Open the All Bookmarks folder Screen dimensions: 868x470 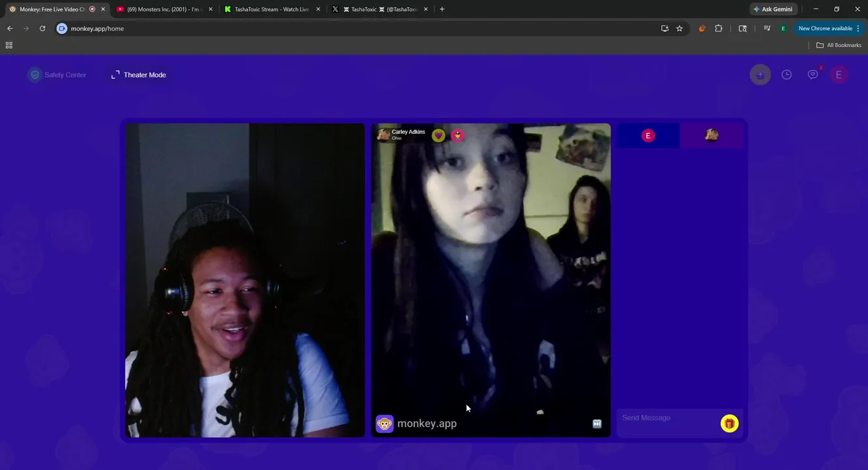pyautogui.click(x=839, y=45)
